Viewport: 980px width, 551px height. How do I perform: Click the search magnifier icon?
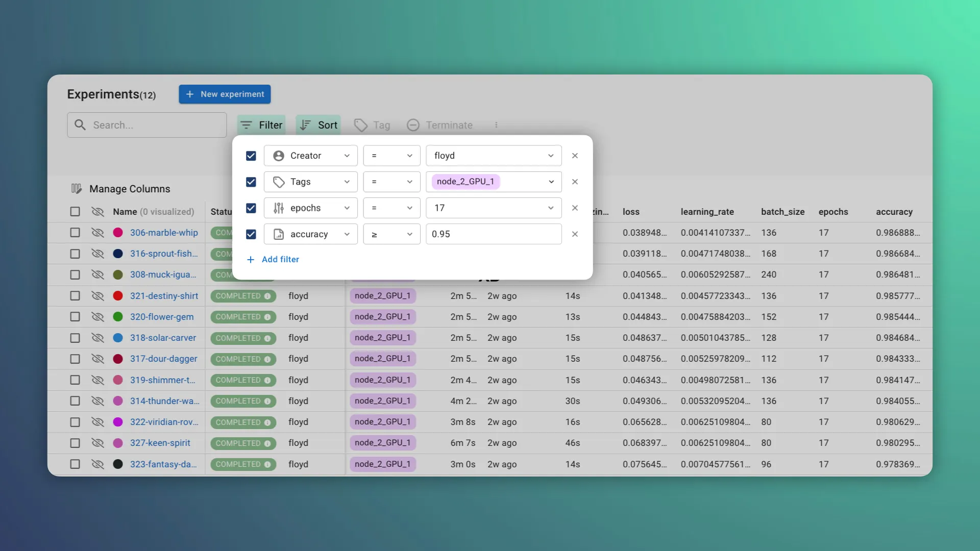(x=80, y=125)
